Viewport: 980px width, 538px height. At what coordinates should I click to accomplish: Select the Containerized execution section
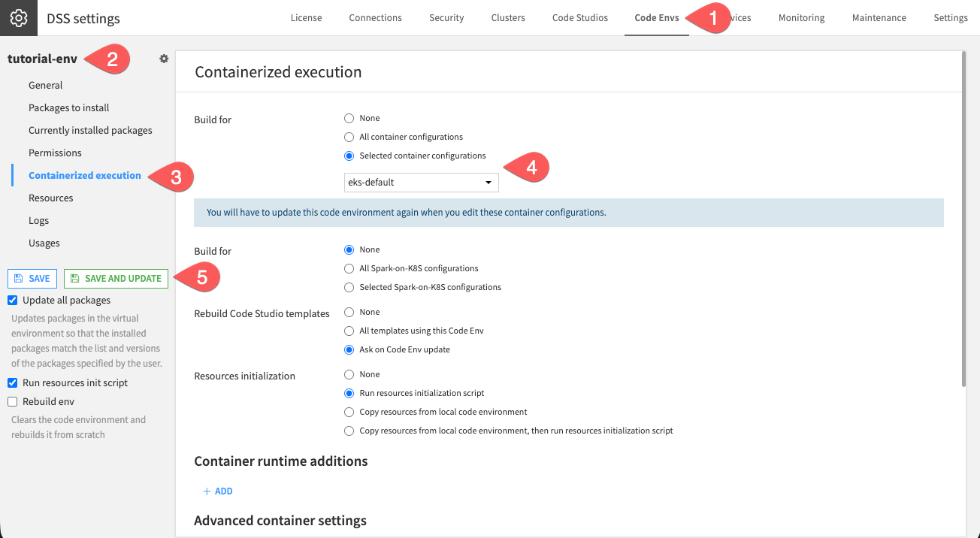tap(85, 175)
